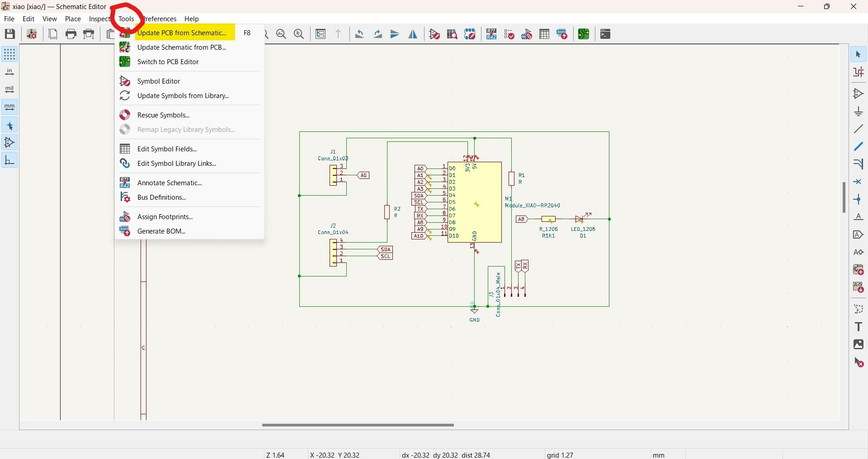This screenshot has width=868, height=459.
Task: Open the Footprint Editor toolbar icon
Action: pyautogui.click(x=471, y=34)
